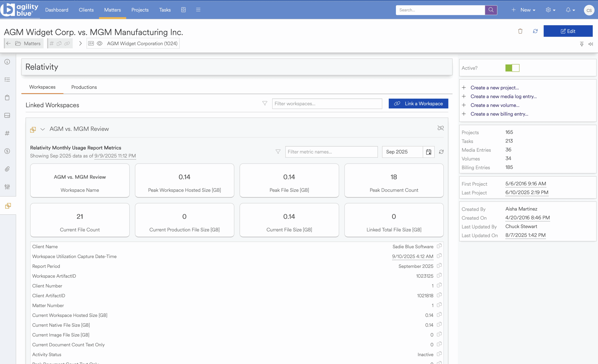Click the delete trash icon near Edit
The width and height of the screenshot is (598, 364).
click(520, 31)
